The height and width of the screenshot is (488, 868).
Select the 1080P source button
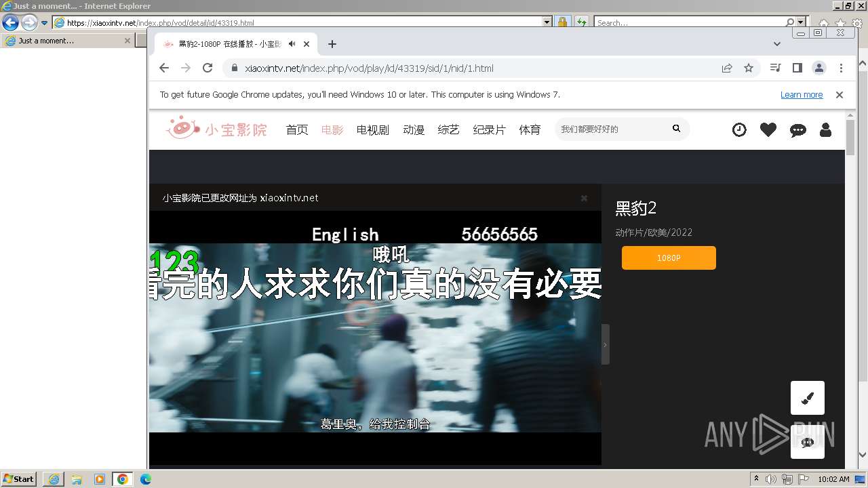click(x=669, y=258)
